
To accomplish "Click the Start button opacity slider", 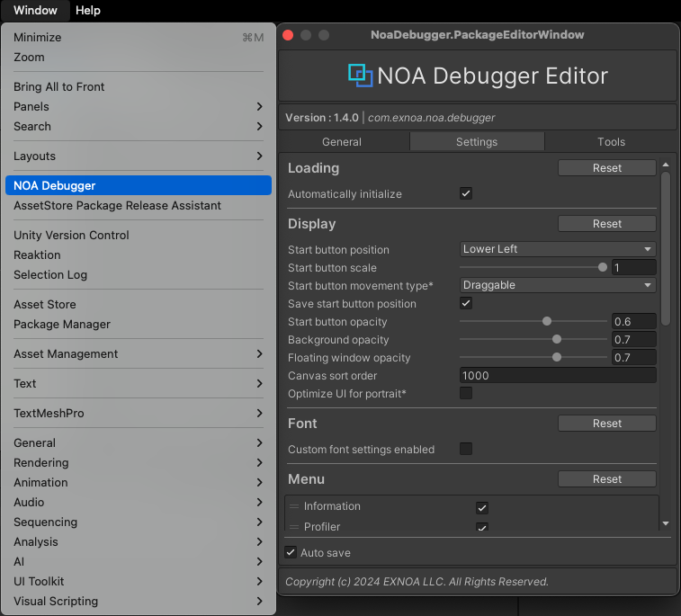I will pyautogui.click(x=533, y=321).
